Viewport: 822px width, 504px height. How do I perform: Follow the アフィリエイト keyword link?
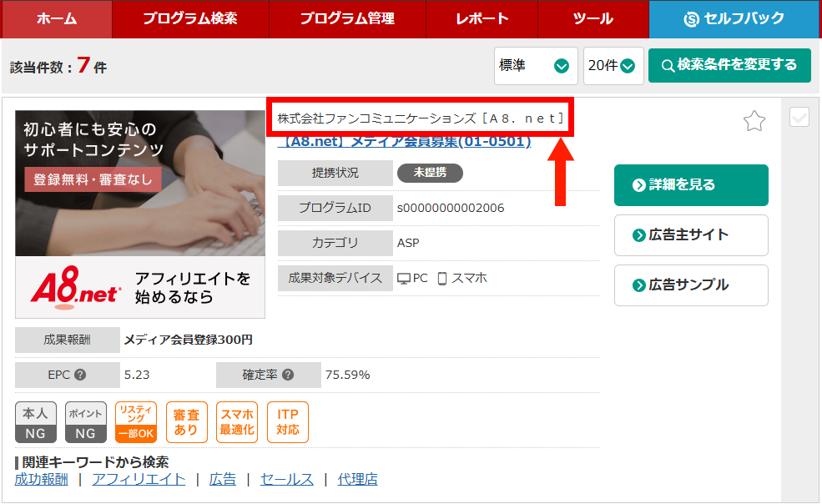(139, 479)
